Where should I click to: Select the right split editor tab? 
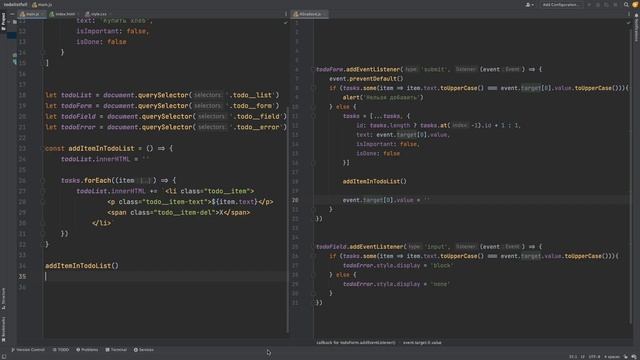click(x=310, y=14)
